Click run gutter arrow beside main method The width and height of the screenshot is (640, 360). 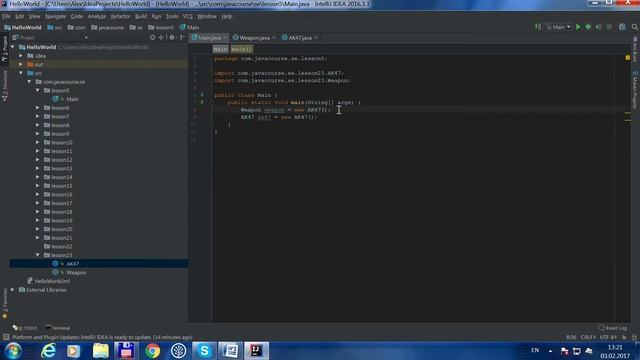coord(202,102)
